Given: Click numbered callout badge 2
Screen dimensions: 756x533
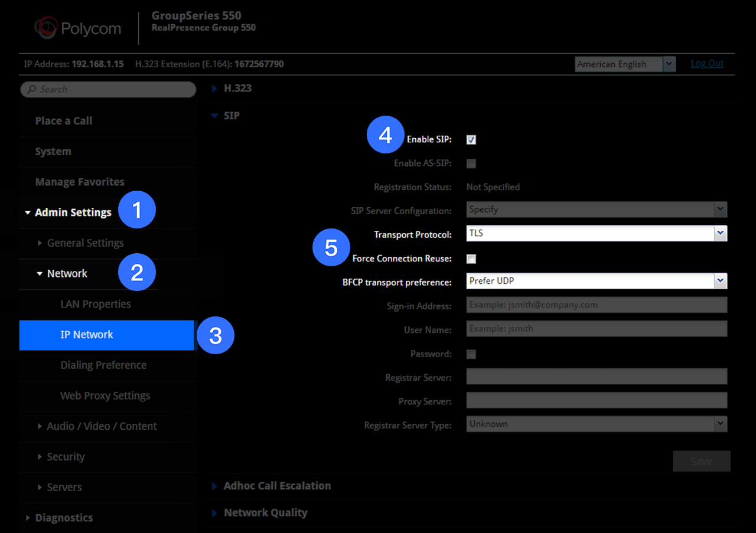Looking at the screenshot, I should [x=137, y=272].
